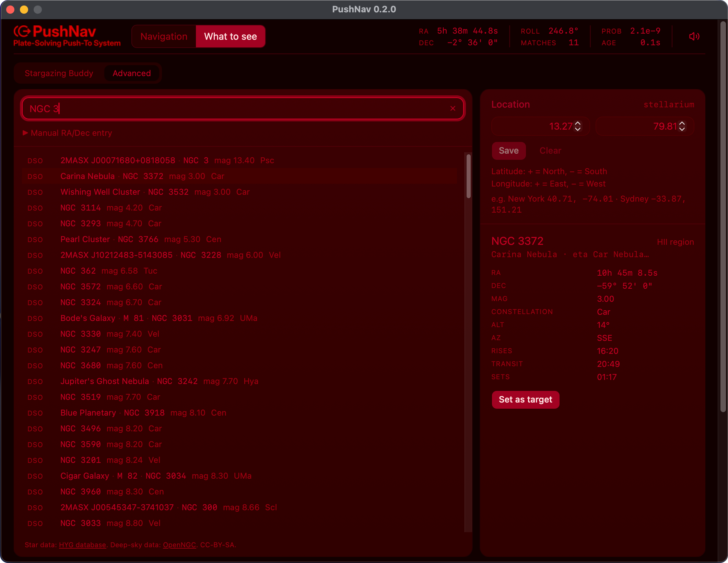This screenshot has height=563, width=728.
Task: Pick the NGC 3519 mag 7.70 row
Action: pos(239,397)
